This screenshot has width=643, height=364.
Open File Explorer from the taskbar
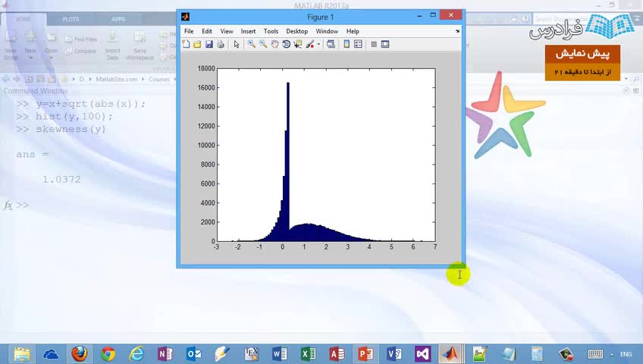22,354
